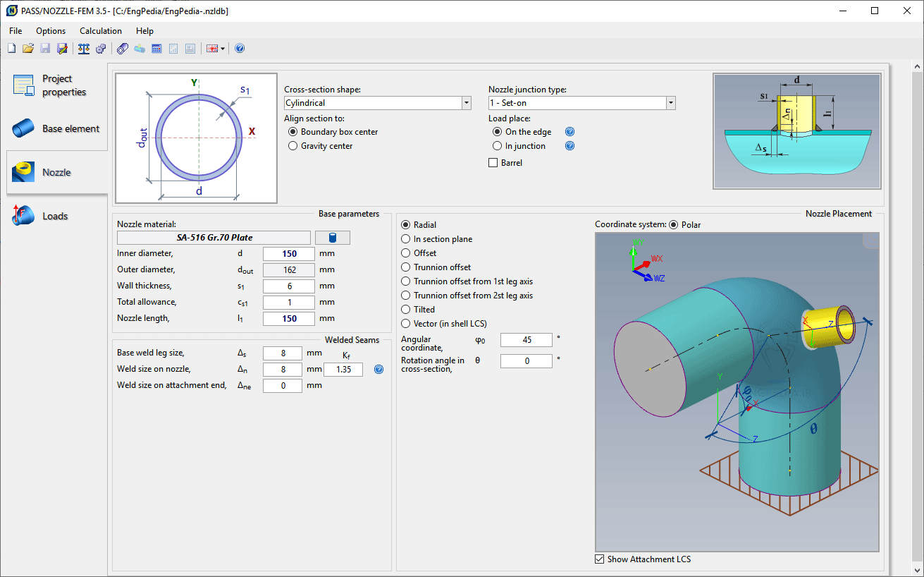
Task: Select the In junction load place option
Action: pyautogui.click(x=496, y=146)
